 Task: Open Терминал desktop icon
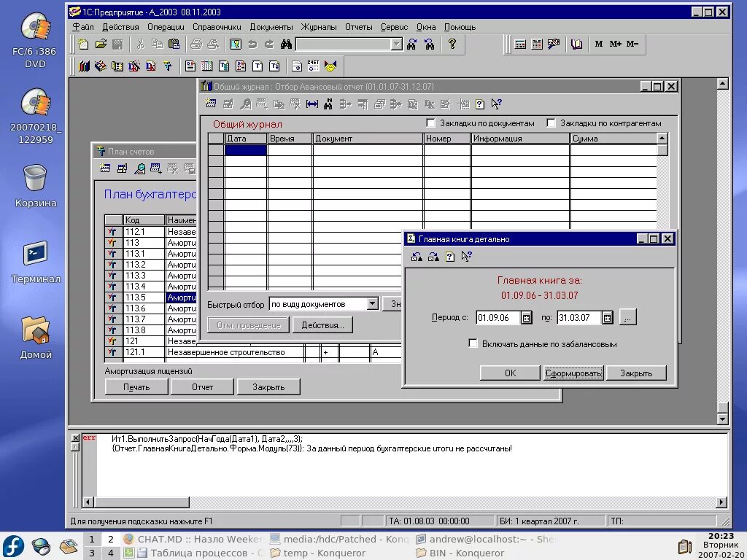tap(36, 262)
